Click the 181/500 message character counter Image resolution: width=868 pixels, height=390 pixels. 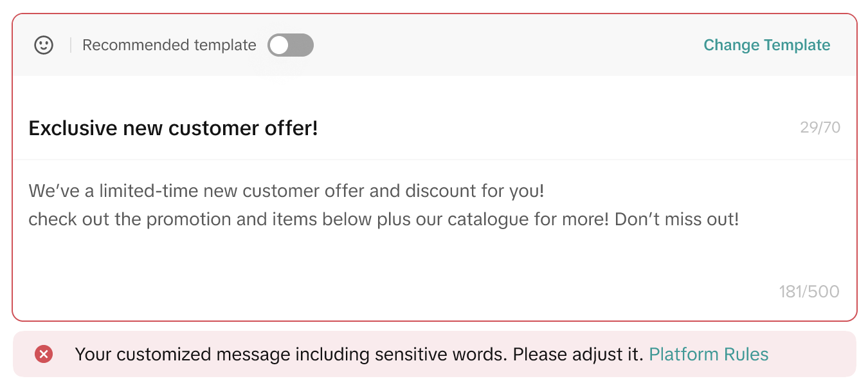[809, 292]
